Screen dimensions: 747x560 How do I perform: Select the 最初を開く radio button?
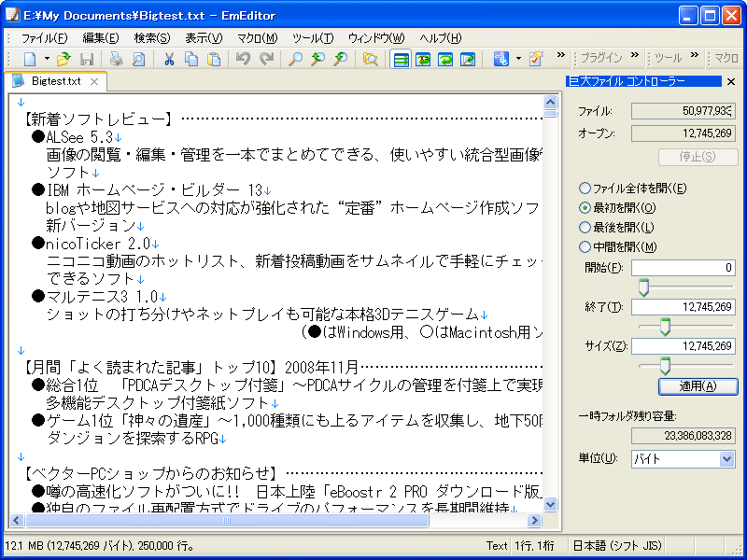point(585,207)
